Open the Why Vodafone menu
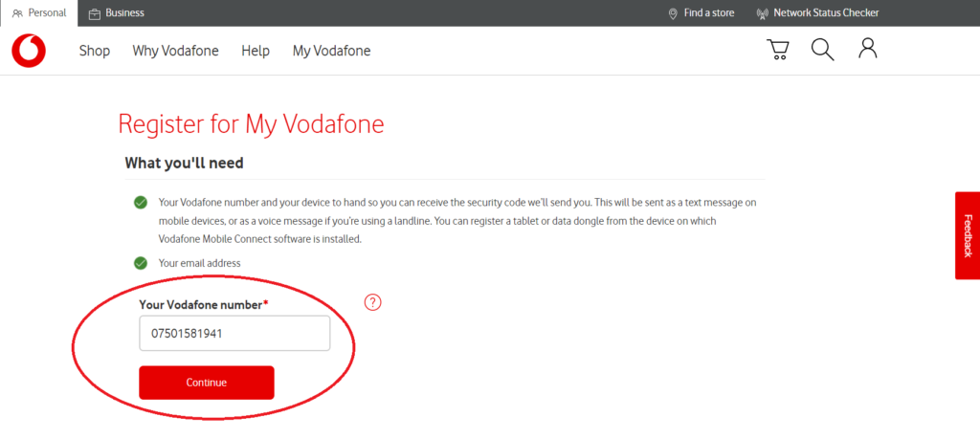Viewport: 980px width, 439px height. pos(175,51)
